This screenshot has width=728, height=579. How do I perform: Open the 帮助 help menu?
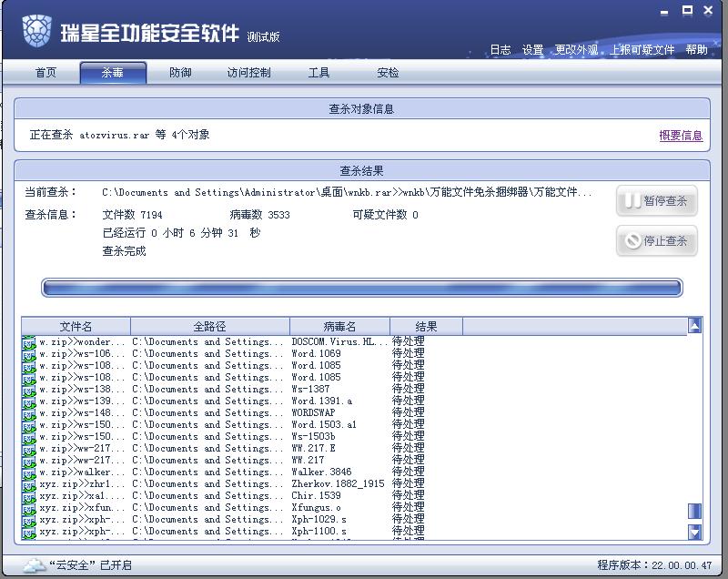click(696, 50)
